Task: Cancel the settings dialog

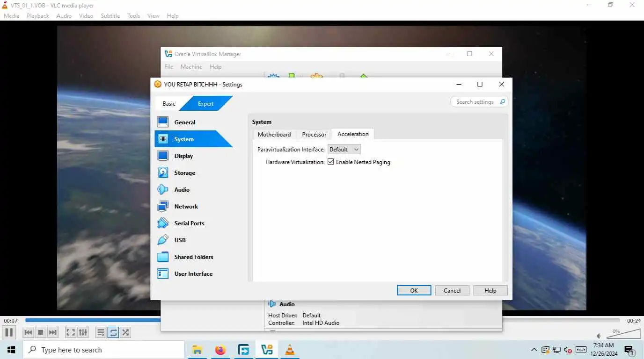Action: [x=452, y=291]
